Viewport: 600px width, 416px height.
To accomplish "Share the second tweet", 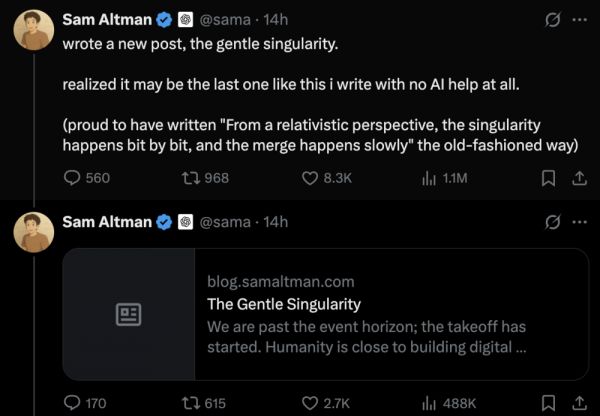I will [x=577, y=403].
